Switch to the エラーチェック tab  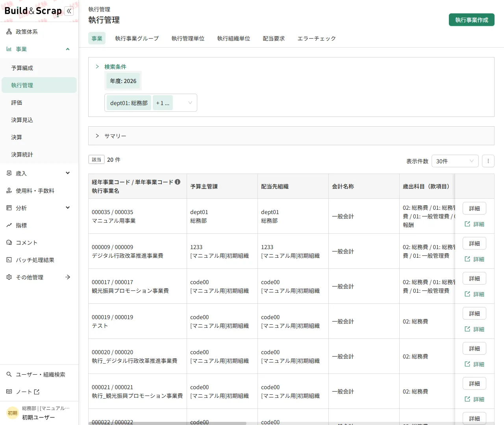[x=317, y=38]
